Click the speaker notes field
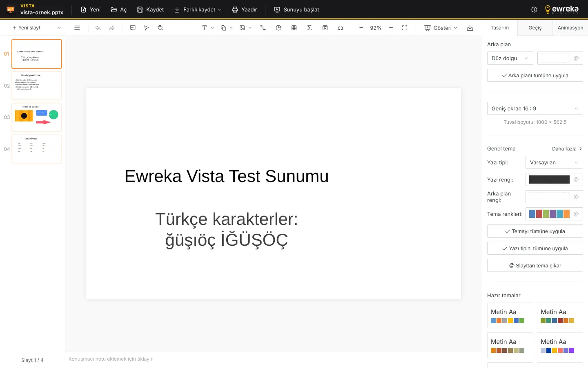Image resolution: width=588 pixels, height=368 pixels. (x=274, y=359)
